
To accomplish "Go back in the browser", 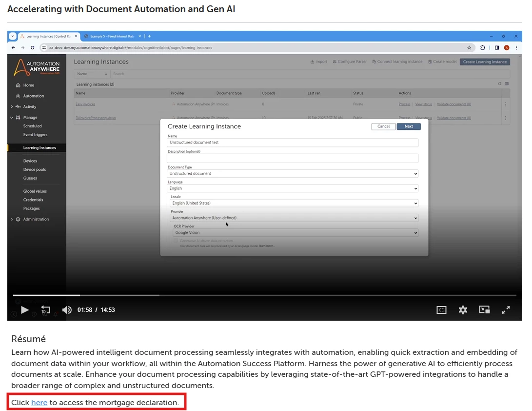I will click(13, 48).
